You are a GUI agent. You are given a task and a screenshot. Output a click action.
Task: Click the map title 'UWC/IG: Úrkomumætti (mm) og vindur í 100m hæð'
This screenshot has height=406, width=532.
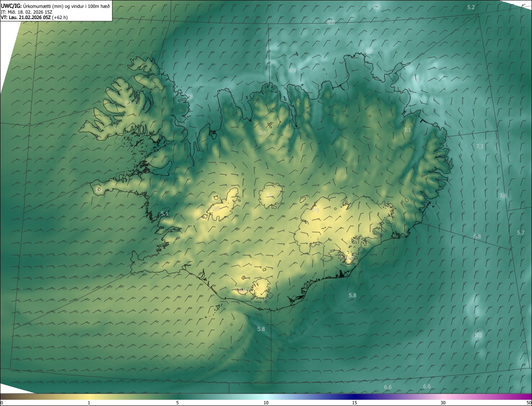(x=55, y=6)
